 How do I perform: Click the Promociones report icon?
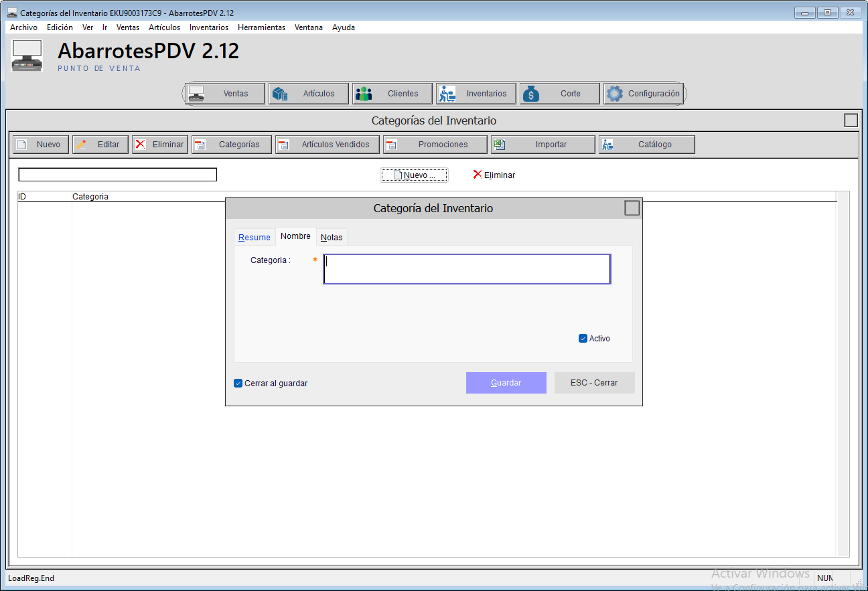click(392, 145)
